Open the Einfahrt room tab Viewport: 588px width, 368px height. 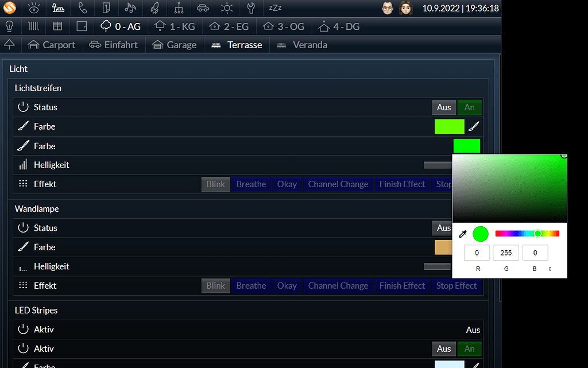coord(114,45)
